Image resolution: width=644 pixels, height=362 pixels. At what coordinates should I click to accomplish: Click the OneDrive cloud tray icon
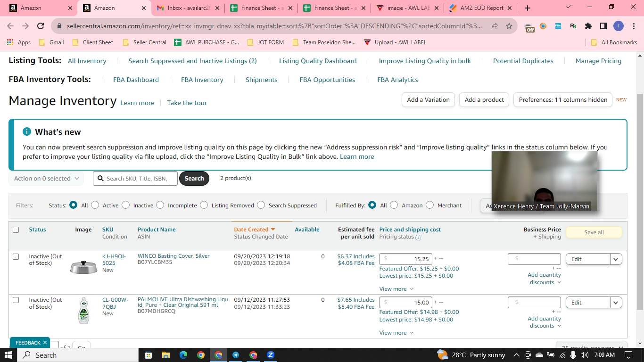click(539, 355)
